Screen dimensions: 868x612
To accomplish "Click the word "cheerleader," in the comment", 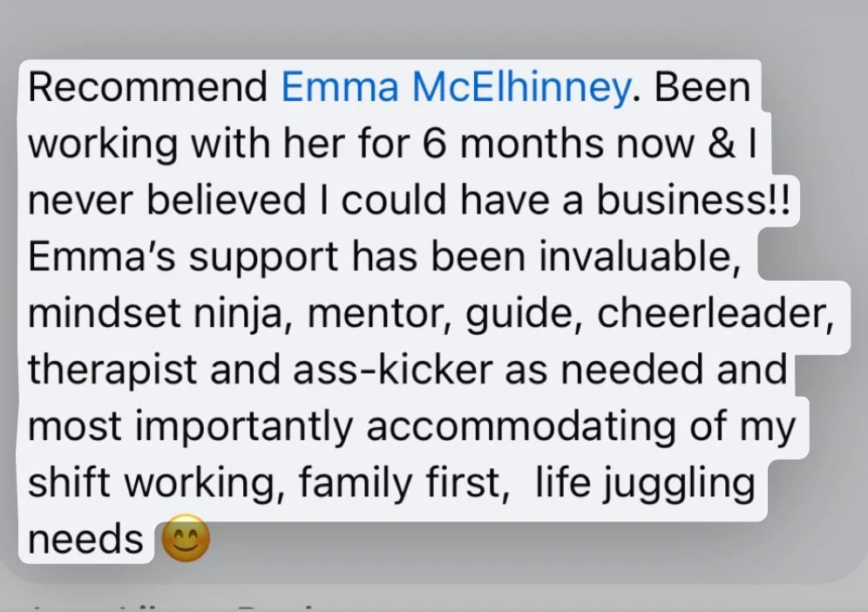I will pyautogui.click(x=715, y=313).
